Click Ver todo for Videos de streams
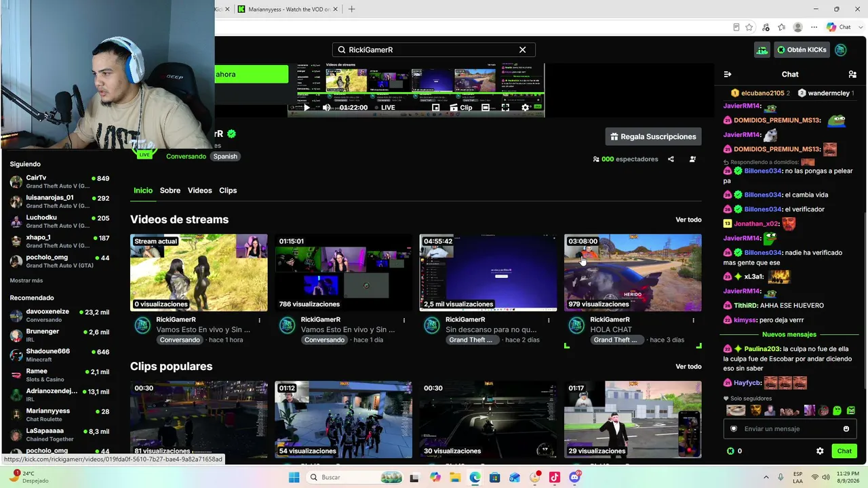Image resolution: width=868 pixels, height=488 pixels. 688,220
